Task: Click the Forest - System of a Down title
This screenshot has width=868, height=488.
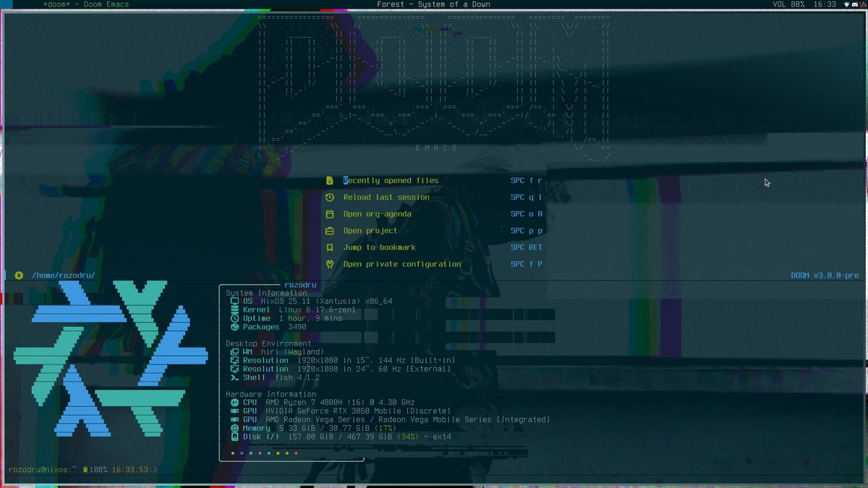Action: [435, 4]
